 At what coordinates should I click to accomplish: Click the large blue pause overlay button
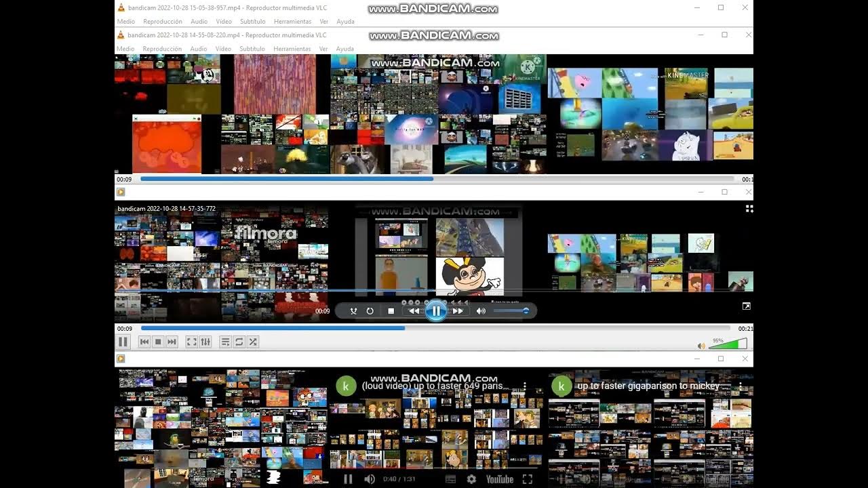(436, 310)
